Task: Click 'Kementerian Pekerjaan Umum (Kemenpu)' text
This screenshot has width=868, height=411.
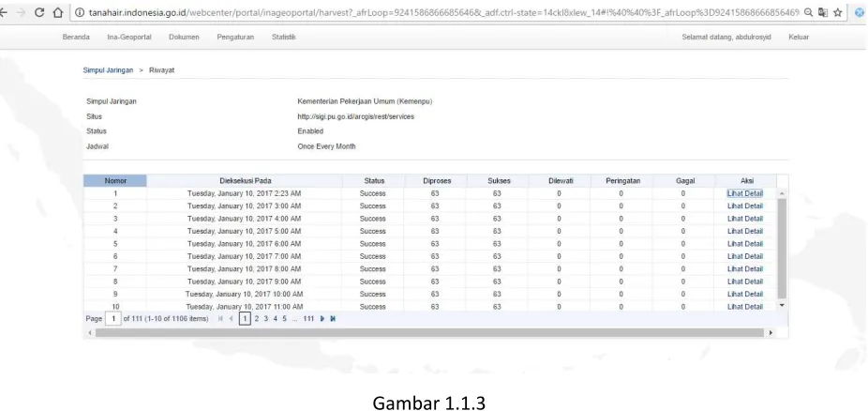Action: (x=365, y=102)
